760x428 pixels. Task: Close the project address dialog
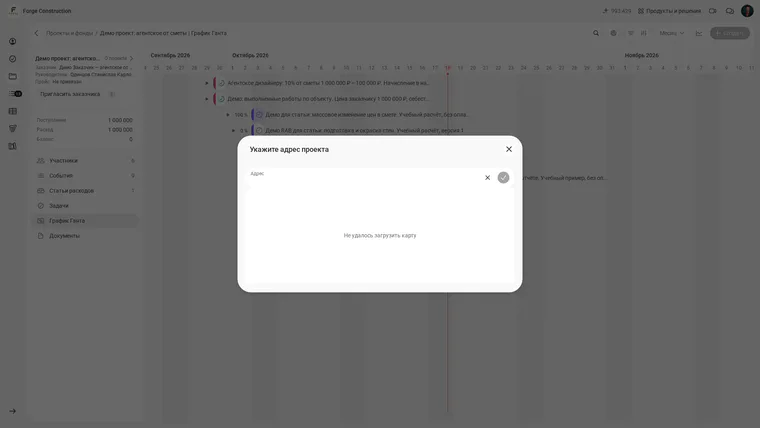(508, 149)
